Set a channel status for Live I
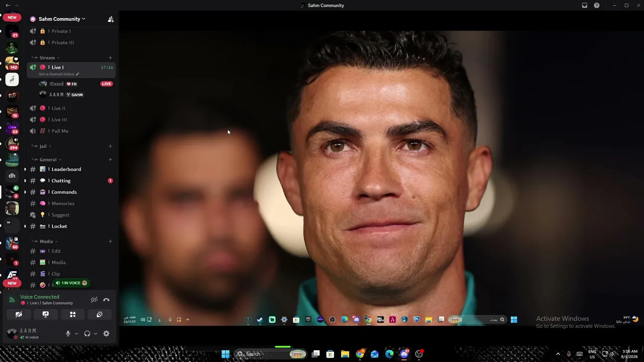Screen dimensions: 644x362 point(59,74)
